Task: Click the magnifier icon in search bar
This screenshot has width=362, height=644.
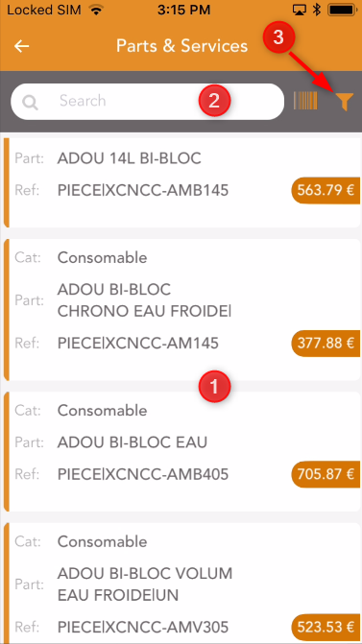Action: [31, 102]
